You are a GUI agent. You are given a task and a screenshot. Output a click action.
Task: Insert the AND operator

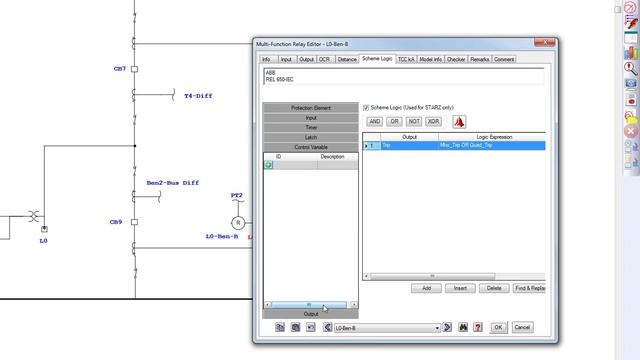coord(374,122)
